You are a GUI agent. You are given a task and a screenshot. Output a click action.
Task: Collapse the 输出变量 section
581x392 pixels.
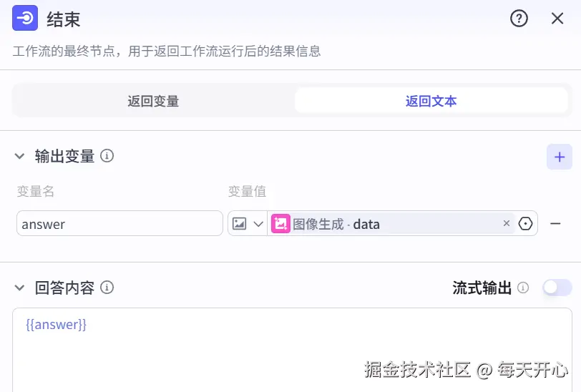pyautogui.click(x=19, y=156)
